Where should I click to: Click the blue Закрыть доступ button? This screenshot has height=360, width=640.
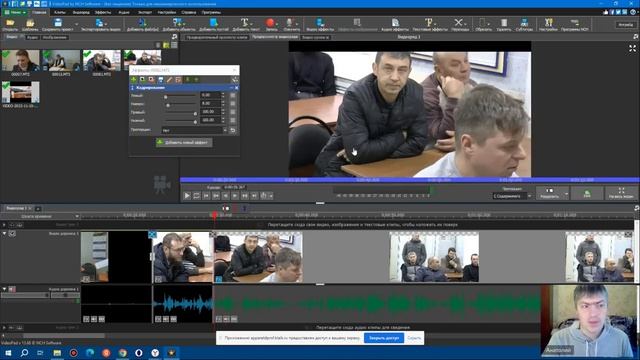pyautogui.click(x=384, y=338)
